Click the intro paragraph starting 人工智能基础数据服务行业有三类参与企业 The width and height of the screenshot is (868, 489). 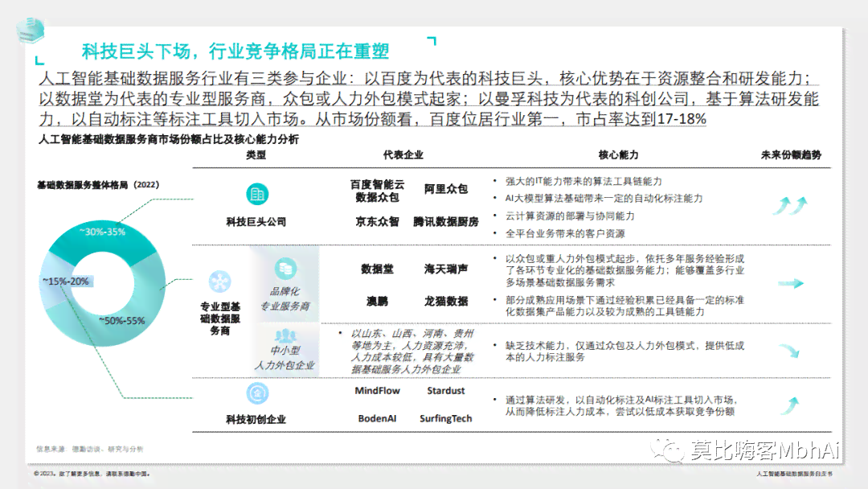pyautogui.click(x=429, y=98)
